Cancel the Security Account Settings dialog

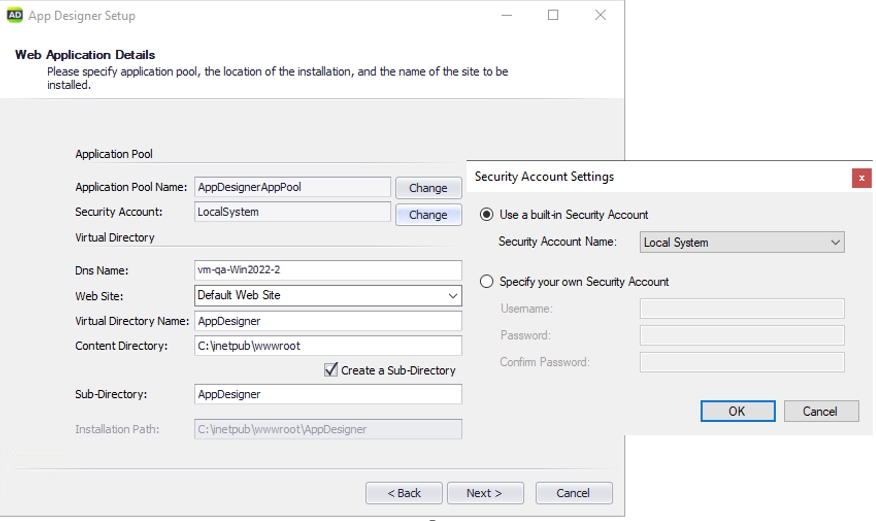click(821, 411)
